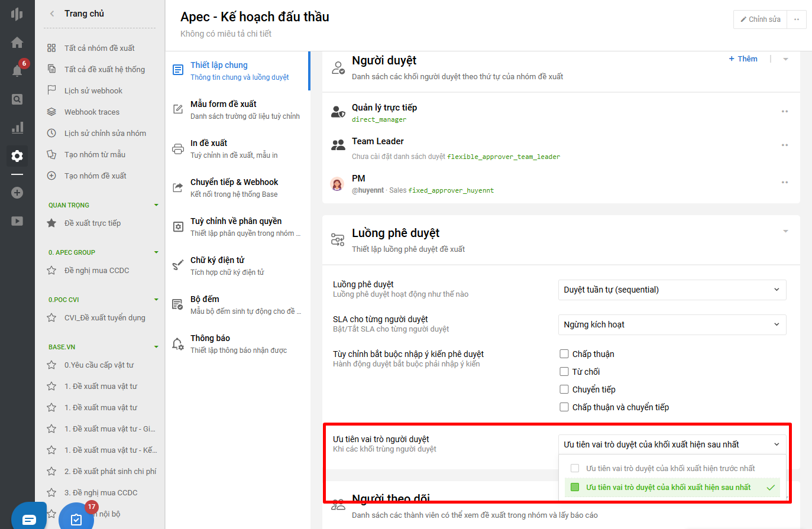Click the Luồng phê duyệt flow icon

point(338,239)
